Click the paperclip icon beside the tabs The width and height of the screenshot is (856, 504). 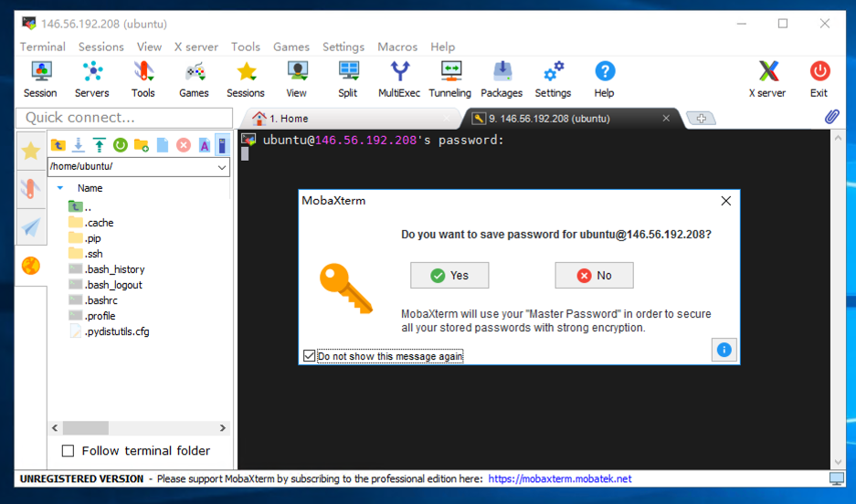click(831, 116)
